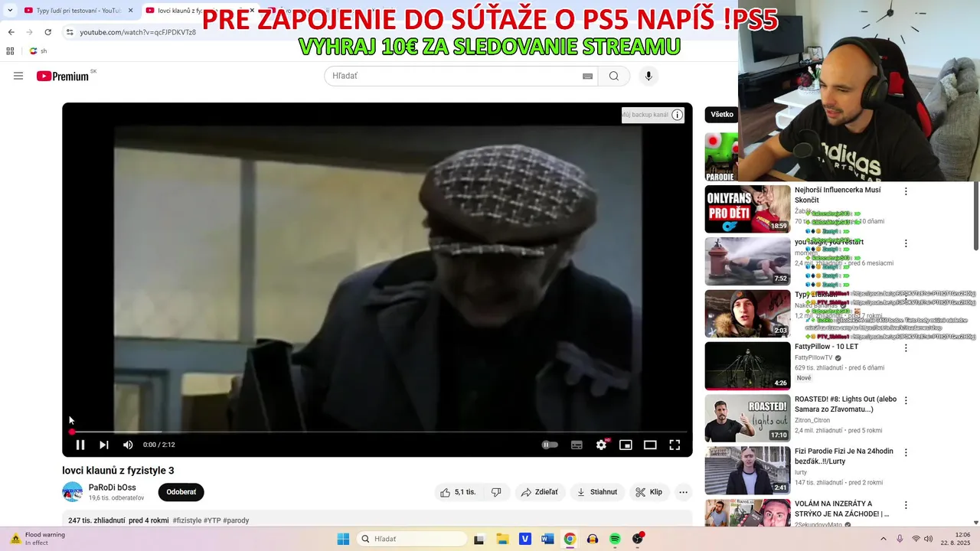Open options for Fizi Parodie video

tap(906, 452)
